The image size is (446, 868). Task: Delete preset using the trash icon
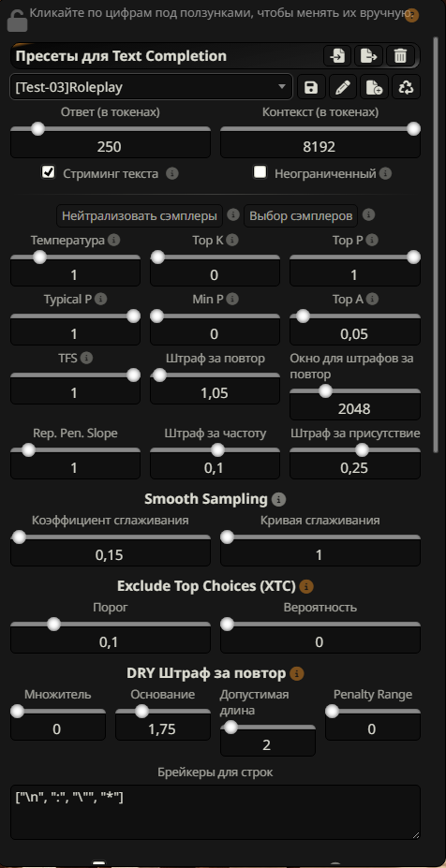pos(400,56)
